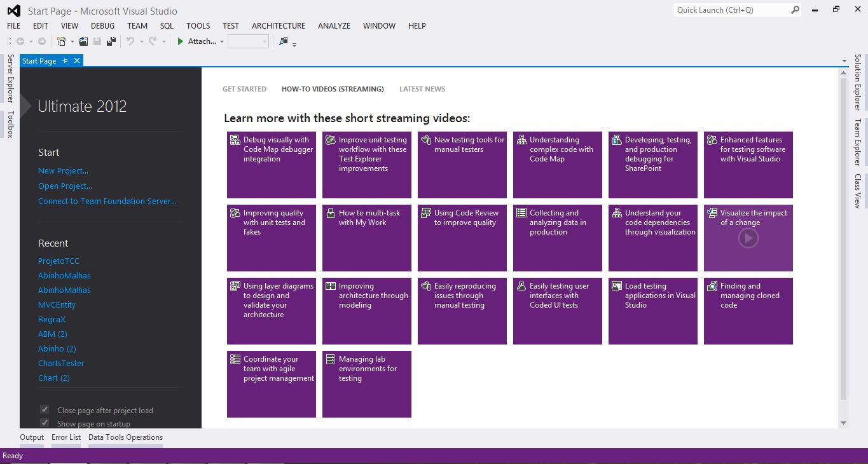
Task: Click the icon on New testing tools tile
Action: pyautogui.click(x=426, y=140)
